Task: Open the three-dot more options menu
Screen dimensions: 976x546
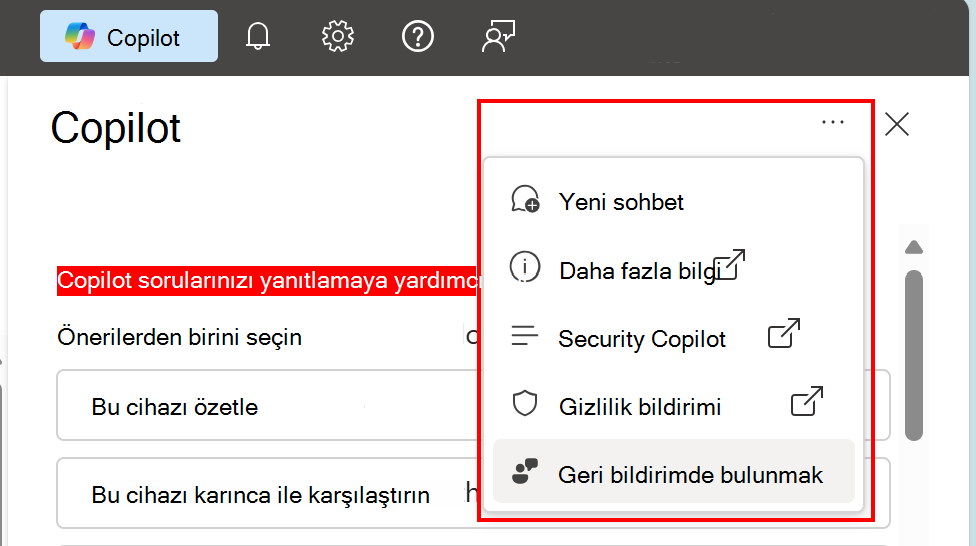Action: (x=833, y=122)
